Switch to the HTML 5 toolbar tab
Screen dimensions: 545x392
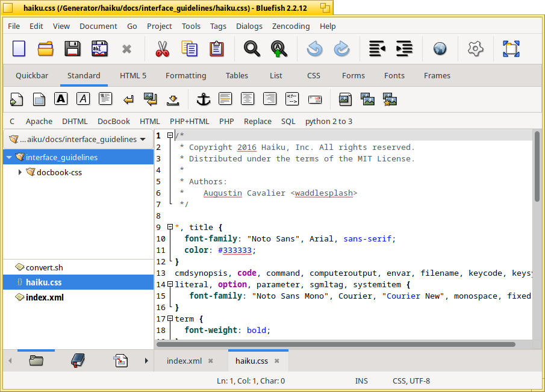pos(133,76)
